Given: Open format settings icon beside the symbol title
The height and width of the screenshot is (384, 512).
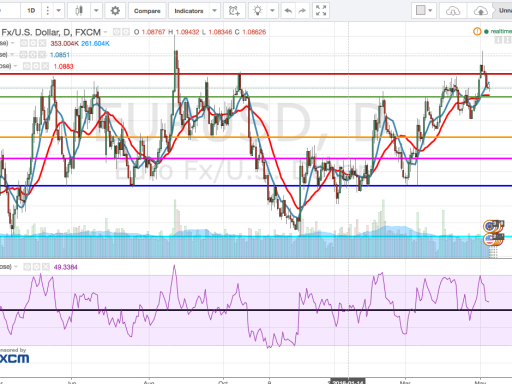Looking at the screenshot, I should pyautogui.click(x=126, y=32).
